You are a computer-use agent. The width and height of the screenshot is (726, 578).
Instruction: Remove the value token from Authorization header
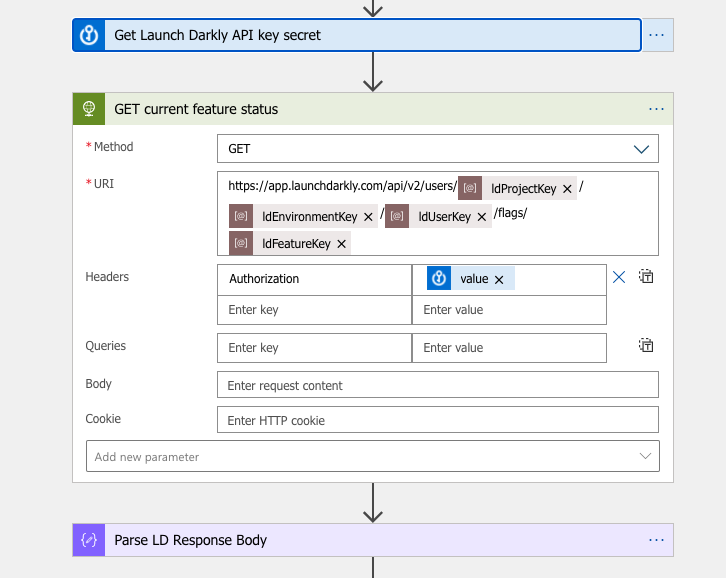point(499,280)
